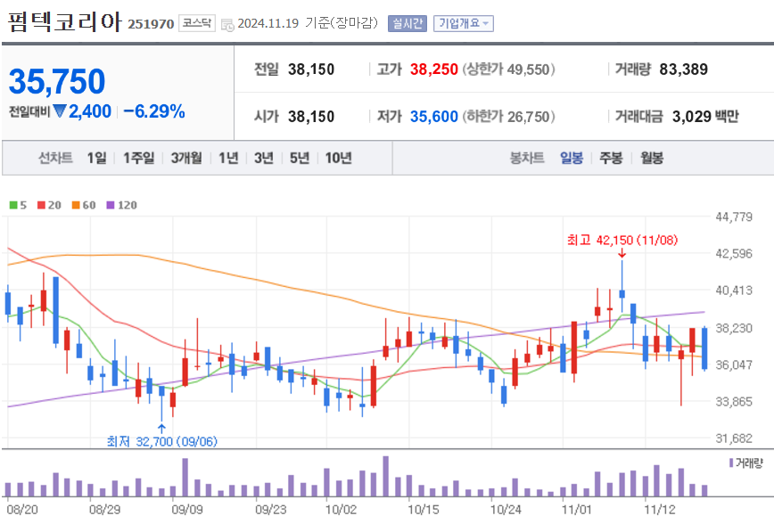Click the 10/15 date axis label
The height and width of the screenshot is (532, 774).
(x=423, y=510)
